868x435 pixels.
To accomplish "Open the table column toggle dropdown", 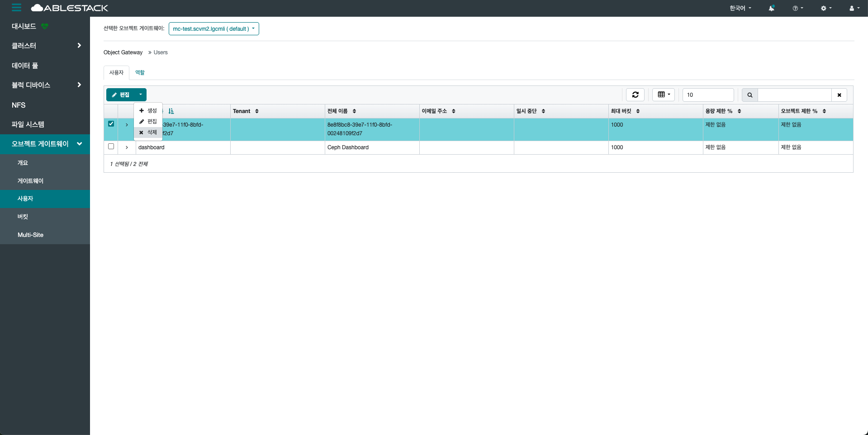I will pyautogui.click(x=664, y=95).
